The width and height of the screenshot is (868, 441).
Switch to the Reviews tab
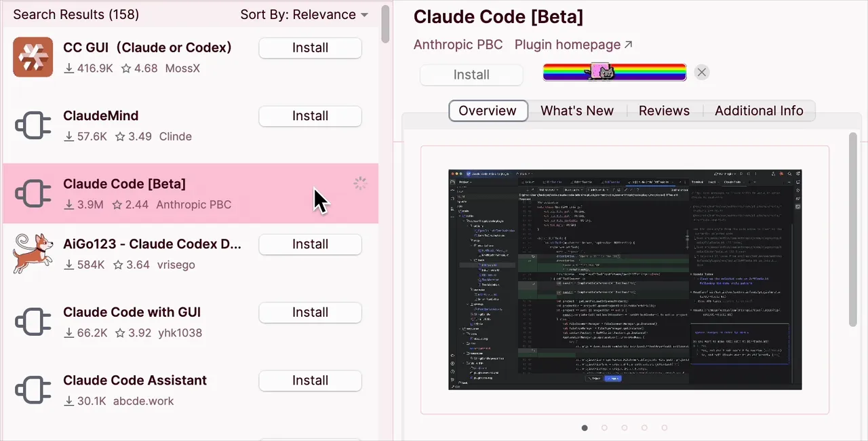point(664,111)
